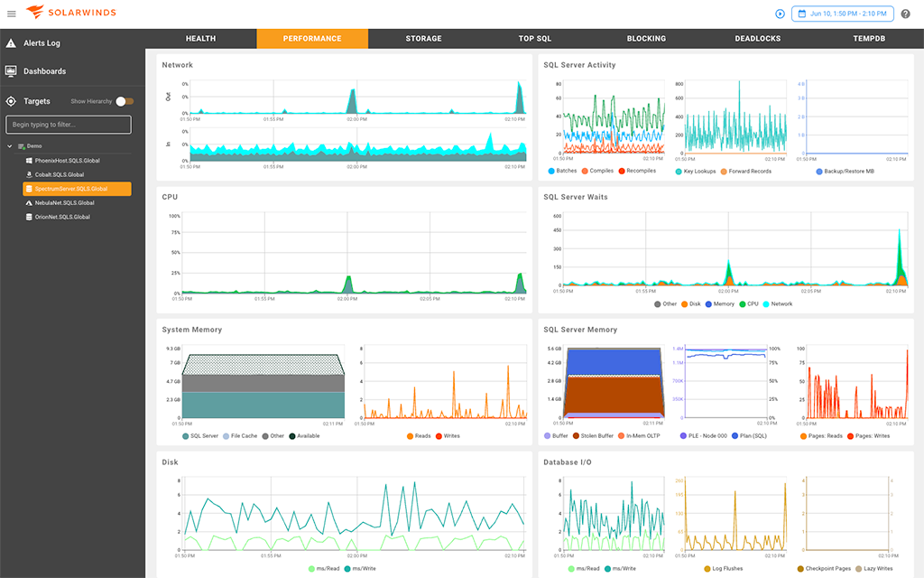
Task: Switch to the STORAGE tab
Action: coord(423,38)
